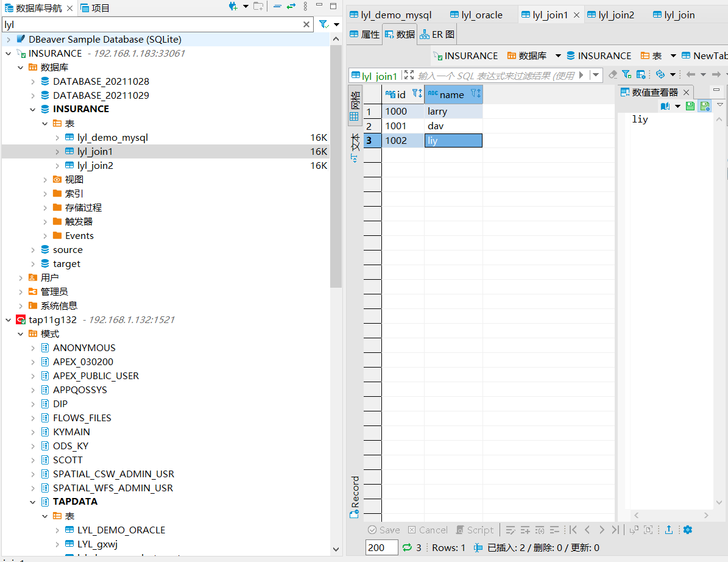Switch to the grid view mode

[x=355, y=105]
